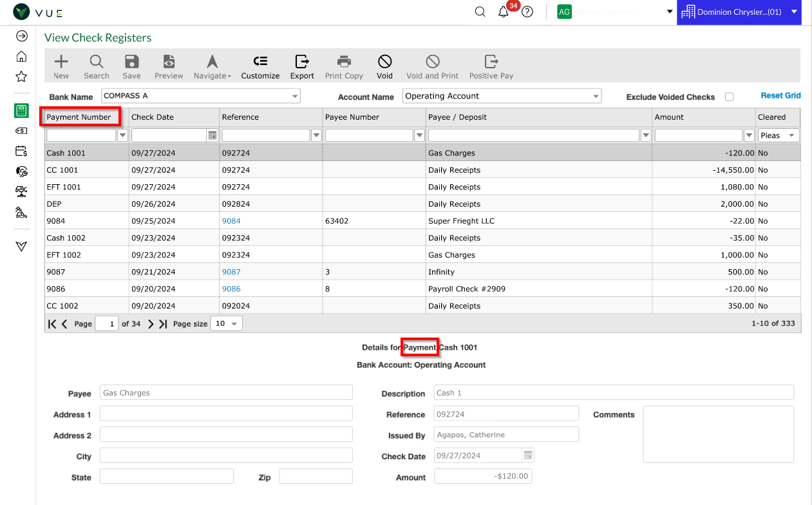Select the Customize toolbar icon
The image size is (812, 505).
(260, 62)
